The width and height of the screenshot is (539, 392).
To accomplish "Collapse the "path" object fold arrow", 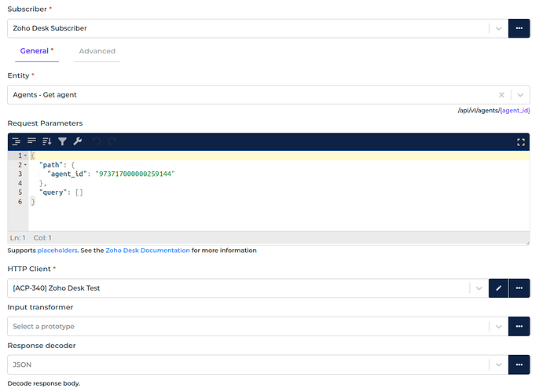I will tap(25, 165).
